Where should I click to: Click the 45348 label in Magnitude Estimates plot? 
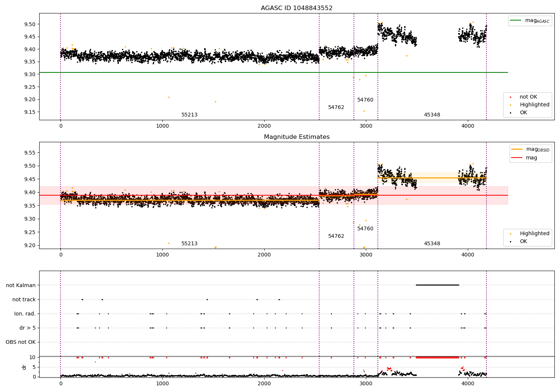[432, 244]
